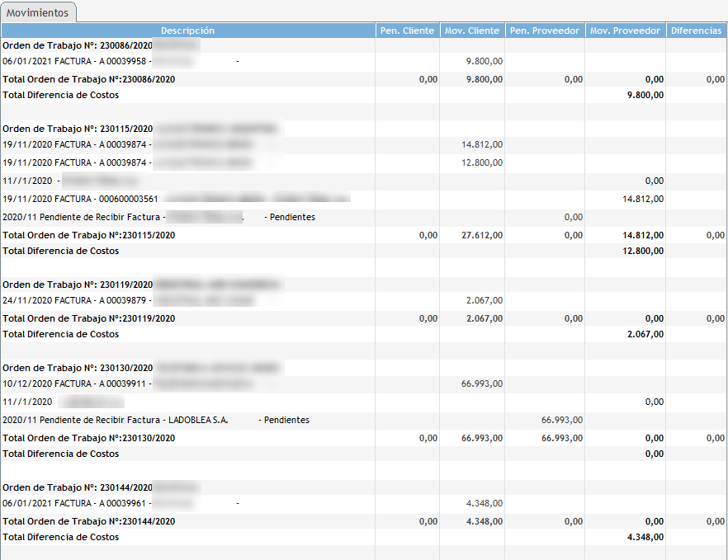
Task: Select Orden de Trabajo Nº 230086/2020 row
Action: pos(78,45)
